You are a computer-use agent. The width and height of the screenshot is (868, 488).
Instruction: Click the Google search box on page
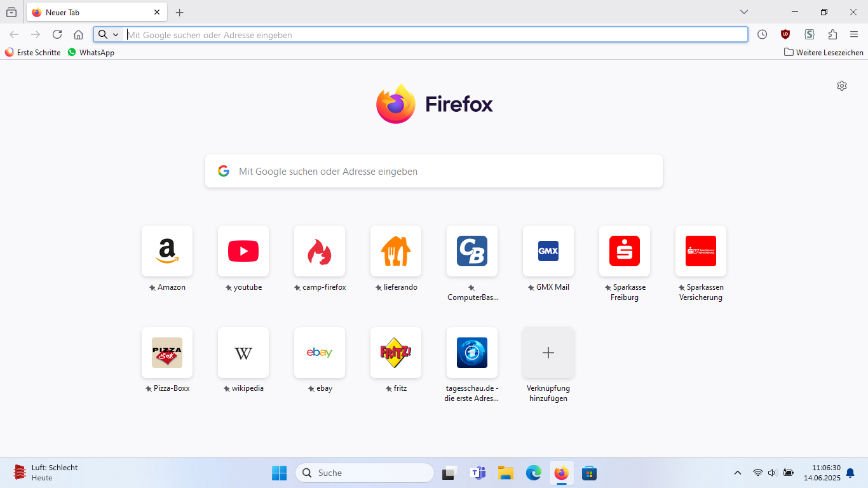434,171
